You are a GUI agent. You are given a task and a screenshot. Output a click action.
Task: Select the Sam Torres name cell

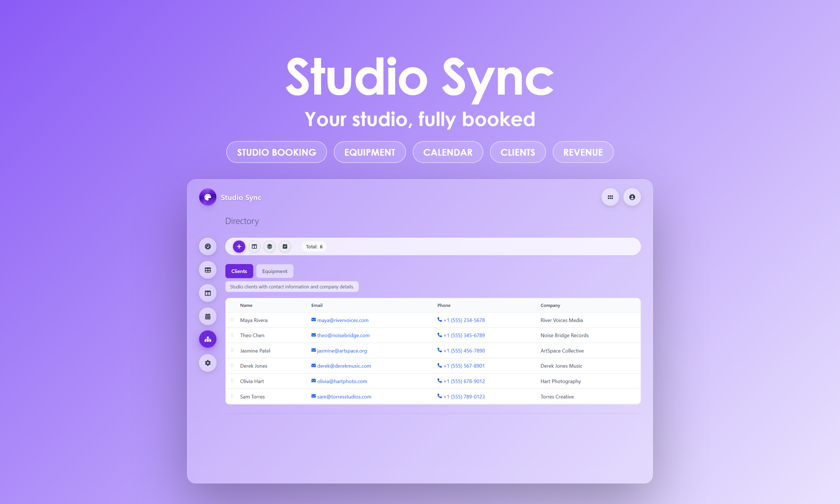[252, 397]
